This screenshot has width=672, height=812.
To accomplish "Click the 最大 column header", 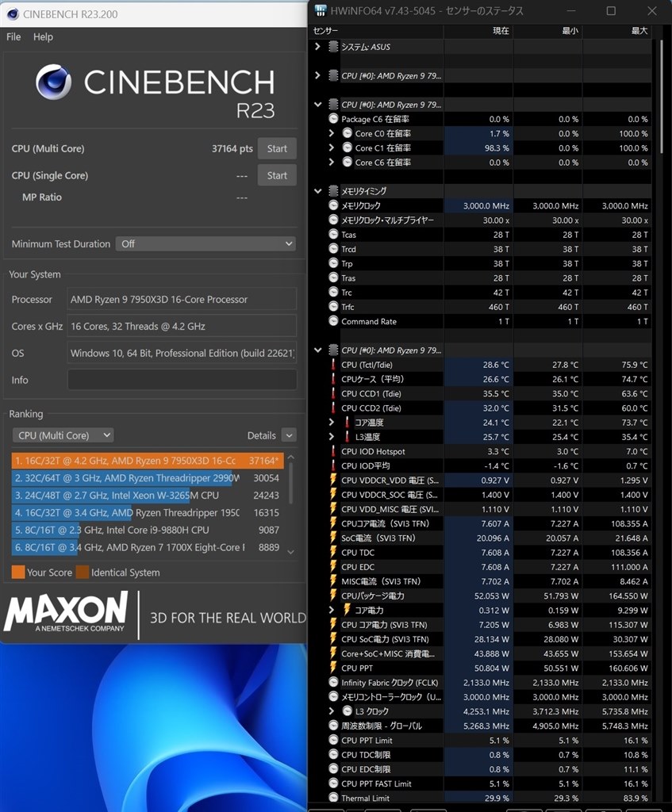I will coord(617,31).
